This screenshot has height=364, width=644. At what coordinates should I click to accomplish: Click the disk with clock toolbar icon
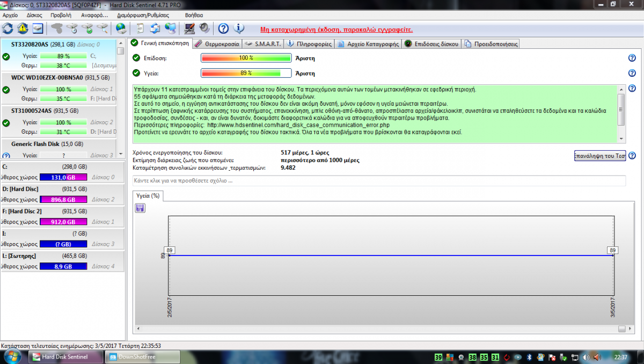point(72,28)
